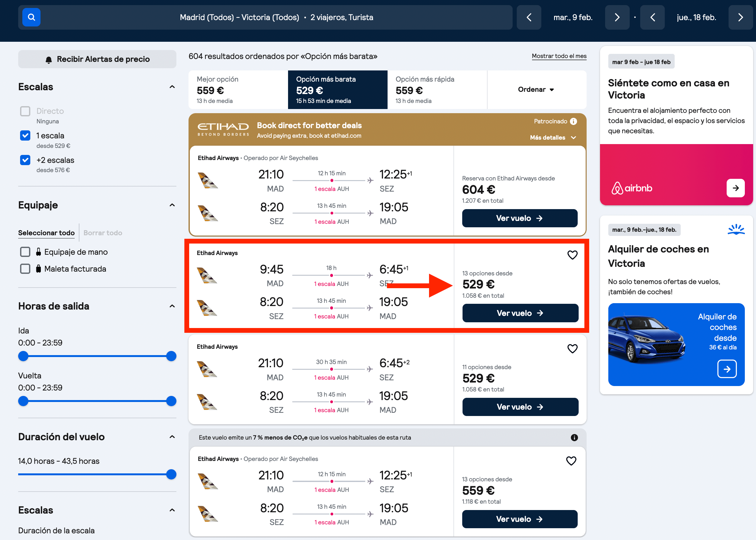Click Seleccionar todo under Equipaje
Image resolution: width=756 pixels, height=540 pixels.
pos(46,233)
